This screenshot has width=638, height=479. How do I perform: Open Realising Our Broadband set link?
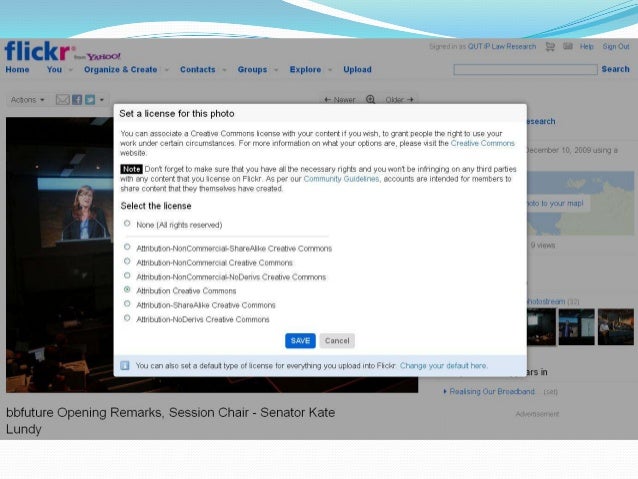coord(492,392)
